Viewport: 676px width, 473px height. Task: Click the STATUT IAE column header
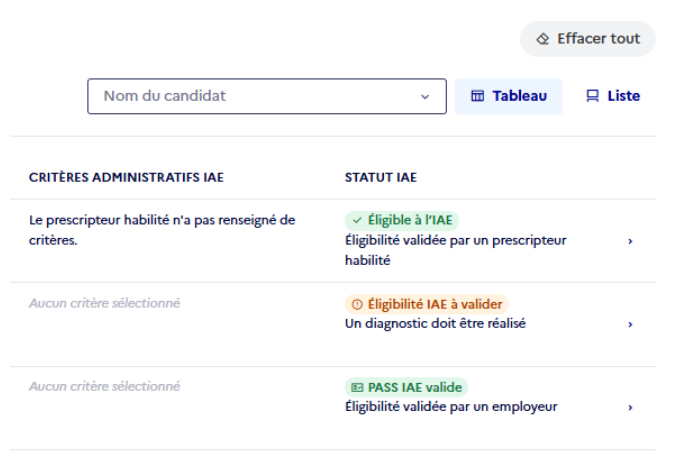coord(381,178)
